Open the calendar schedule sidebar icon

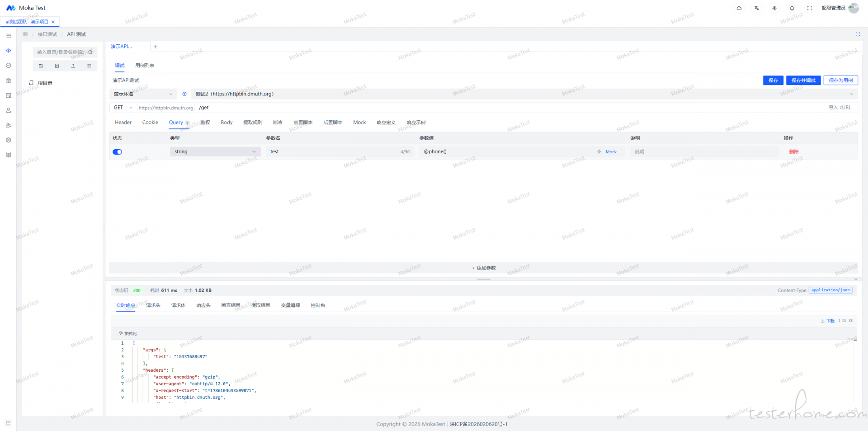pyautogui.click(x=8, y=95)
